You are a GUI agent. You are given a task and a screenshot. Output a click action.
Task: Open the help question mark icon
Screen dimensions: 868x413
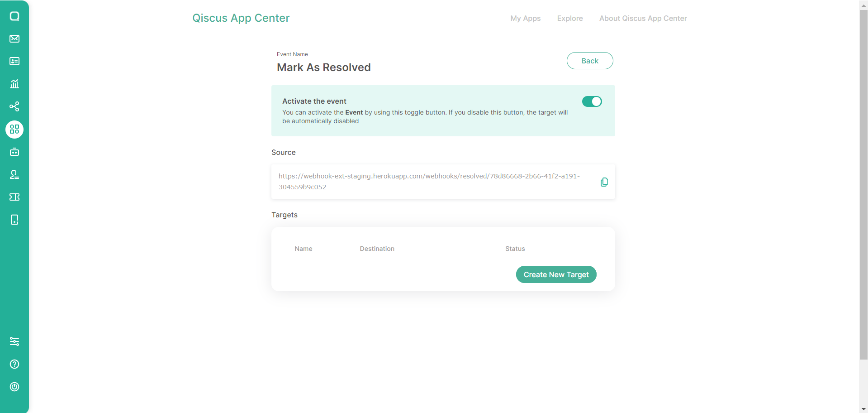click(x=14, y=364)
